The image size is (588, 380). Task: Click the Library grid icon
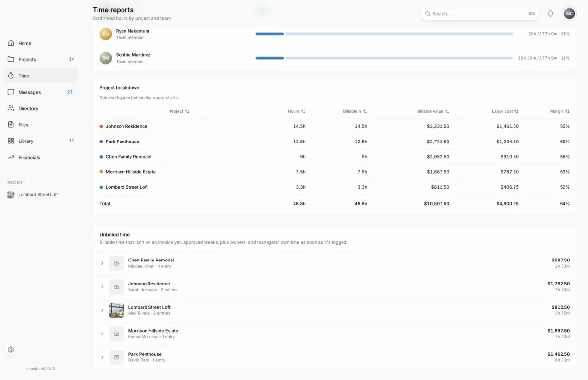[11, 141]
